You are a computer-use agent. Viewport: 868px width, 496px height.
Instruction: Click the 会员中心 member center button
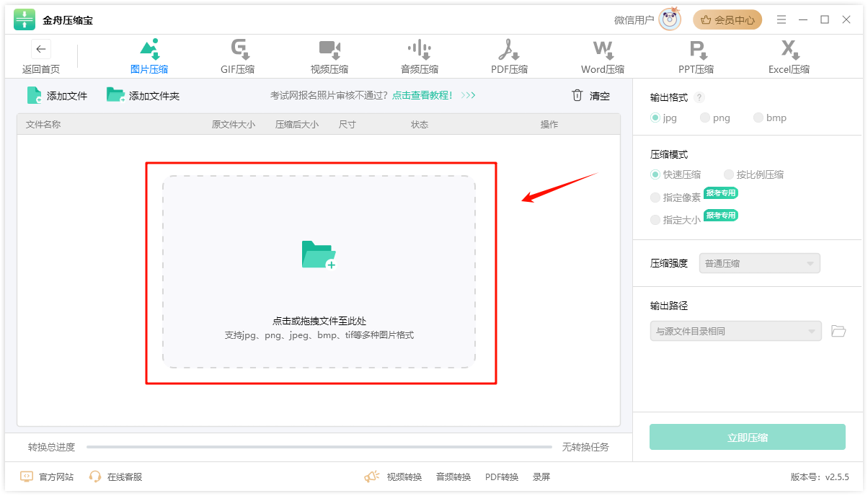click(x=727, y=20)
